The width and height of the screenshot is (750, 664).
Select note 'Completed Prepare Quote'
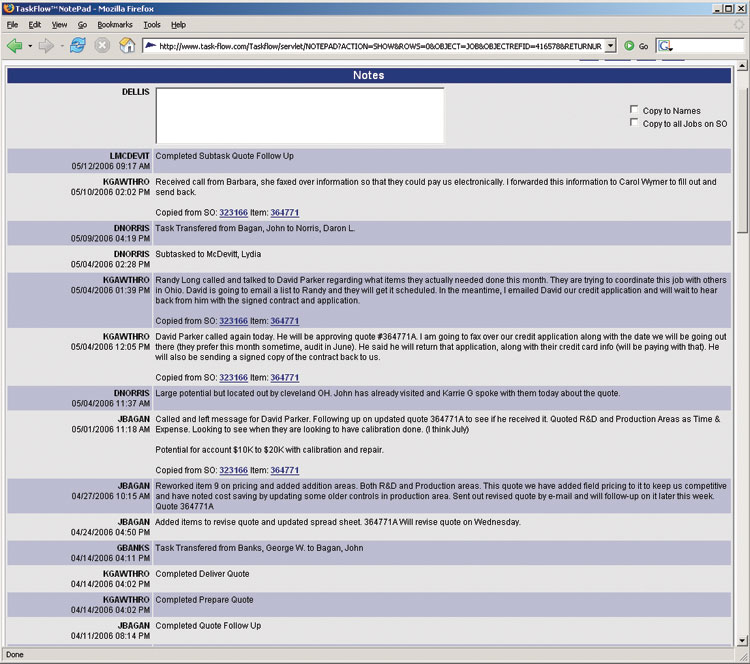[204, 599]
